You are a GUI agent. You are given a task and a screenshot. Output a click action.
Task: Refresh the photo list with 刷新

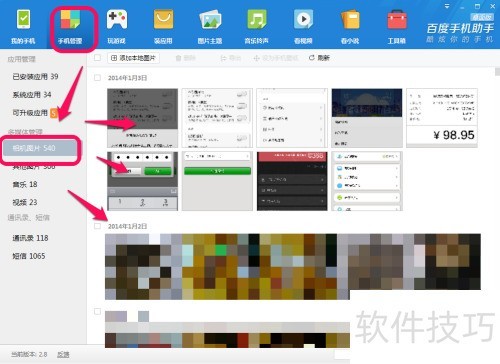click(x=319, y=58)
